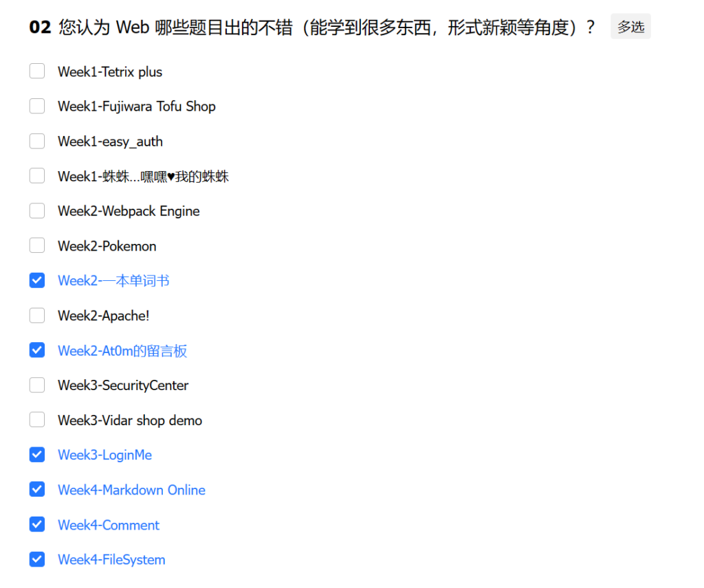This screenshot has width=704, height=588.
Task: Uncheck the Week3-LoginMe checkbox
Action: [x=37, y=455]
